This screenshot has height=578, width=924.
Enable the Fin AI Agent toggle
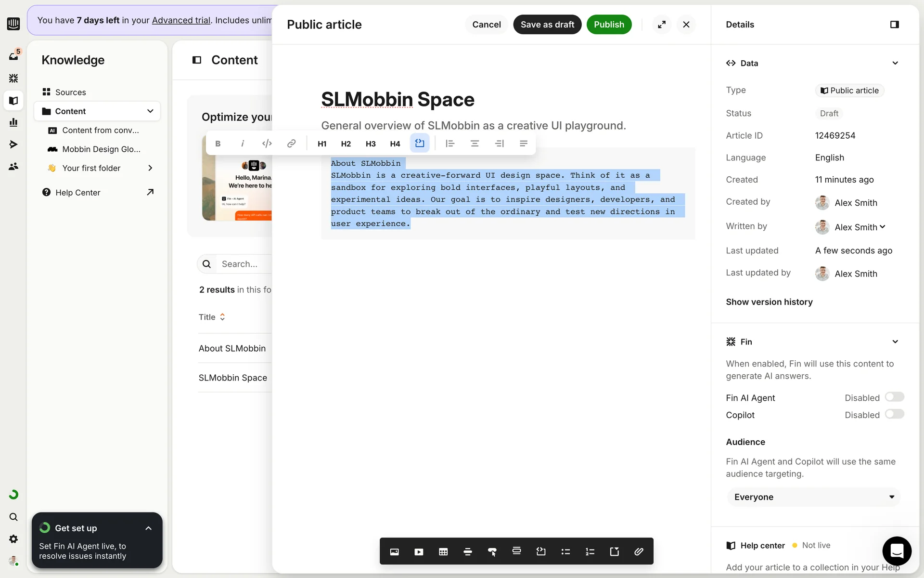[894, 397]
